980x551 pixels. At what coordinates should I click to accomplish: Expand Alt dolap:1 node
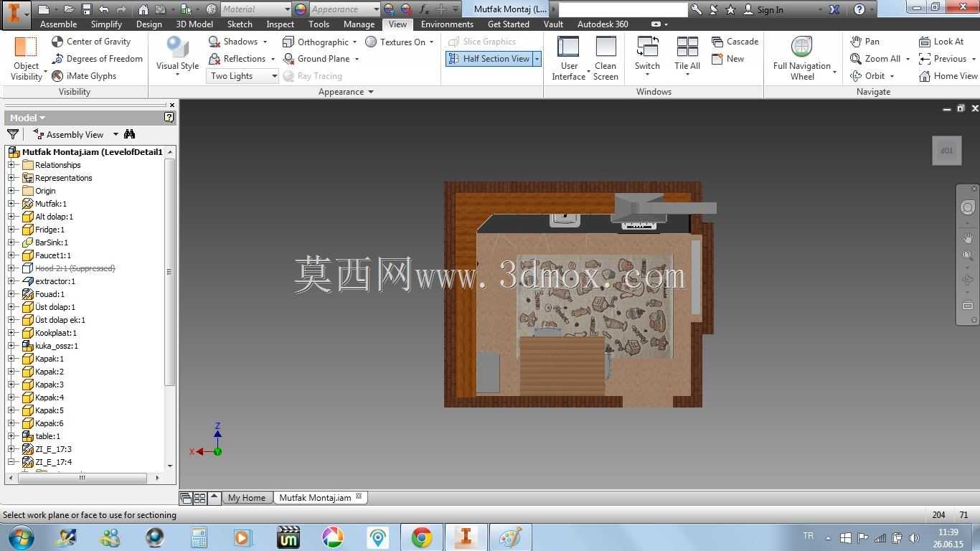[11, 217]
